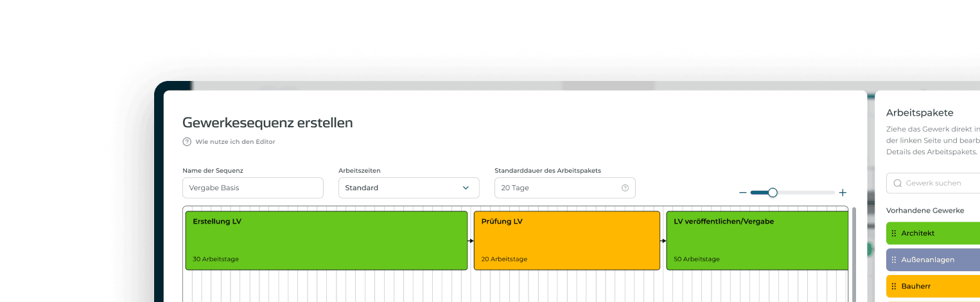Edit the 'Name der Sequenz' field
This screenshot has width=980, height=302.
253,188
